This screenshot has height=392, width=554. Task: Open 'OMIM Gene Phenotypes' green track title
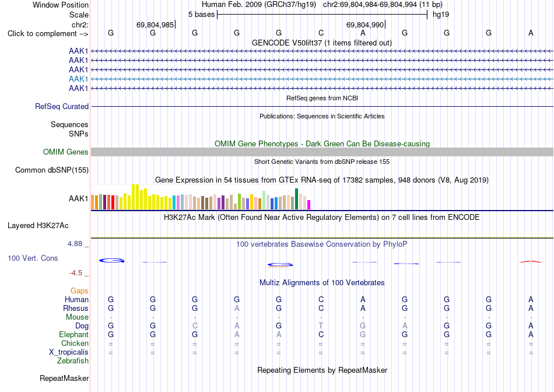pyautogui.click(x=322, y=144)
